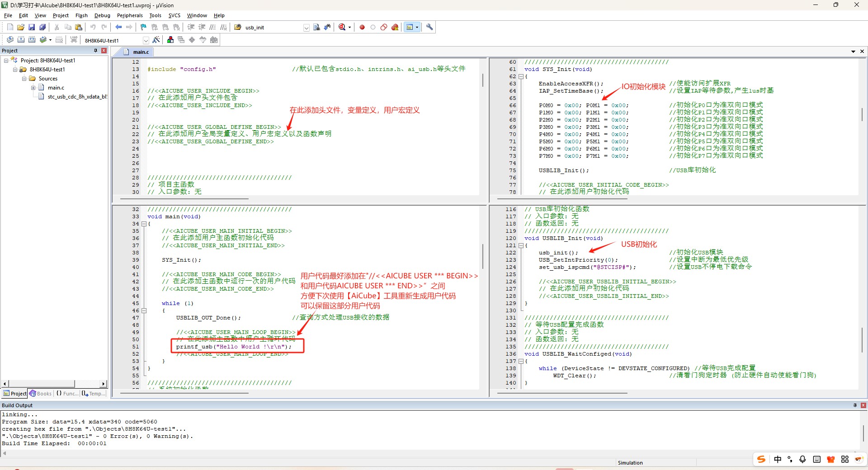The height and width of the screenshot is (470, 868).
Task: Toggle the window layout button
Action: click(x=410, y=27)
